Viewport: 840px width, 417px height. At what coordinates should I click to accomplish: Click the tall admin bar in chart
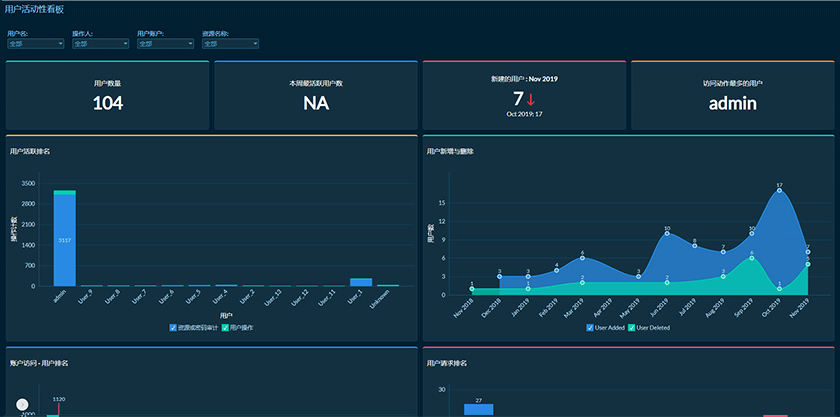pos(64,240)
